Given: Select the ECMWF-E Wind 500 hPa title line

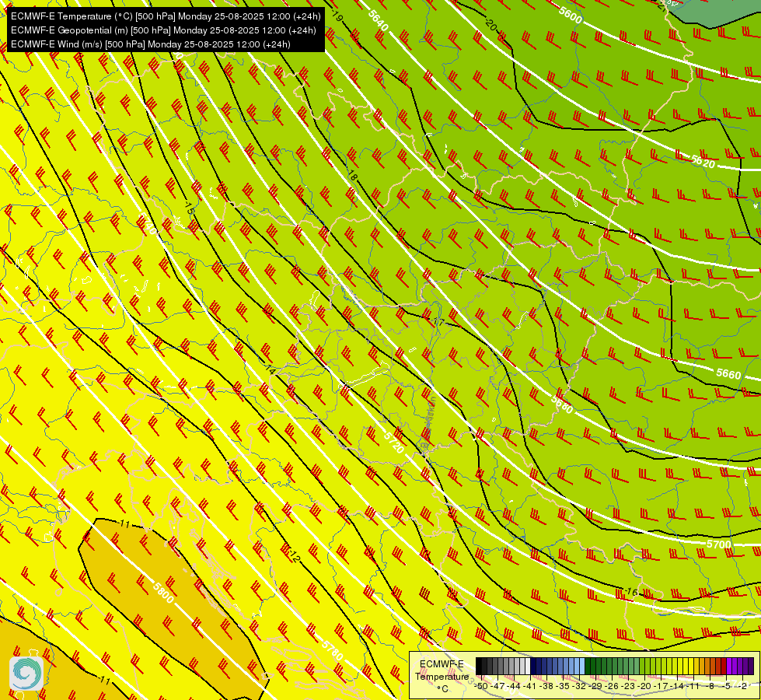Looking at the screenshot, I should tap(151, 44).
